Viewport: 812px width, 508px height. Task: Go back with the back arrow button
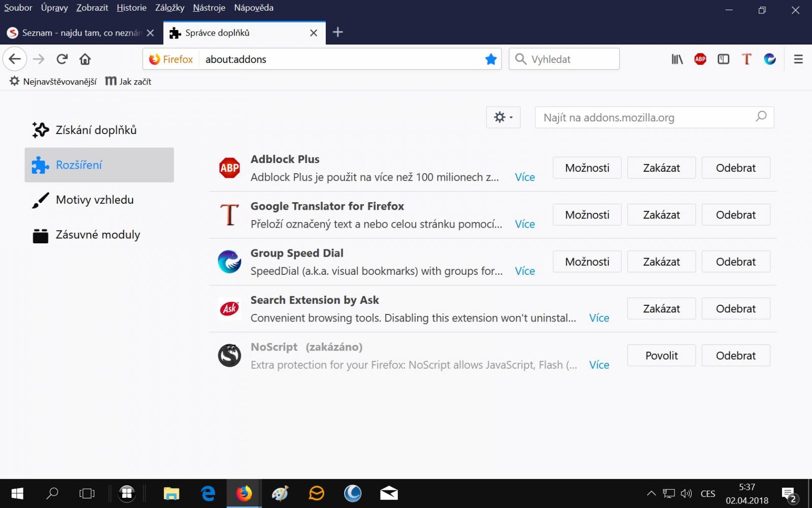tap(15, 59)
